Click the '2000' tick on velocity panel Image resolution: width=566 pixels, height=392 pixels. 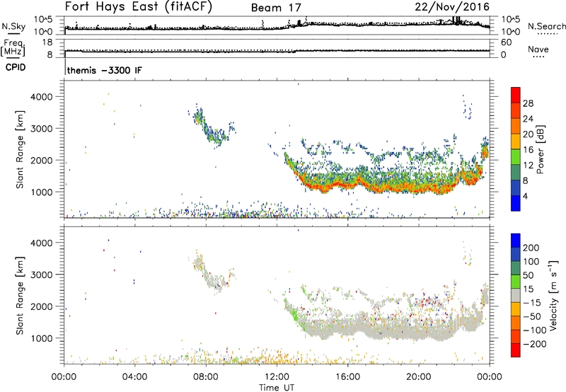[41, 306]
